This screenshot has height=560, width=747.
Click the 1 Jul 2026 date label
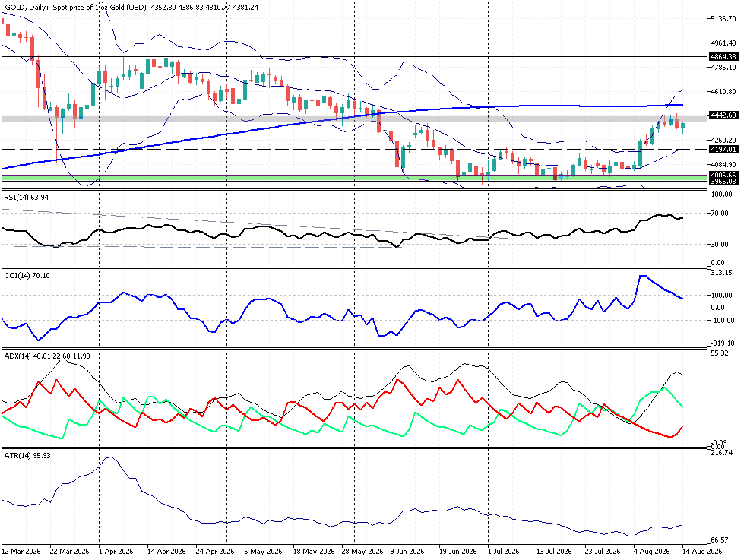(504, 552)
